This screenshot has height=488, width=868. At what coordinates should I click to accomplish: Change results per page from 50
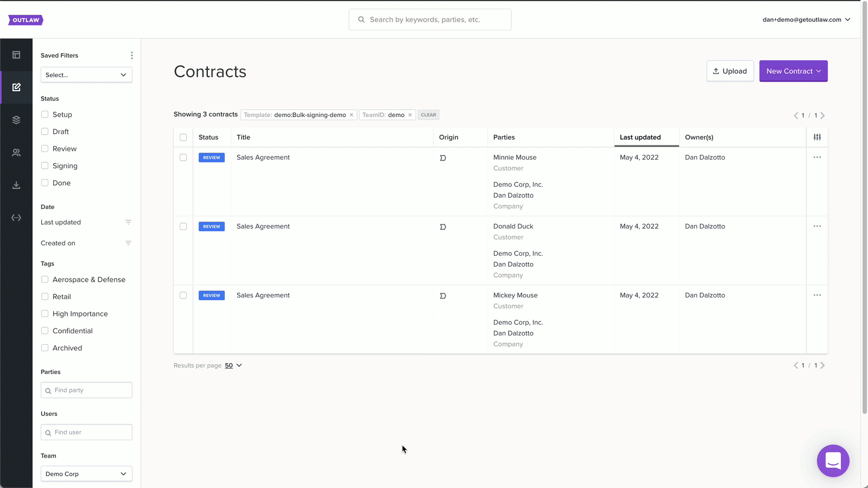[233, 365]
